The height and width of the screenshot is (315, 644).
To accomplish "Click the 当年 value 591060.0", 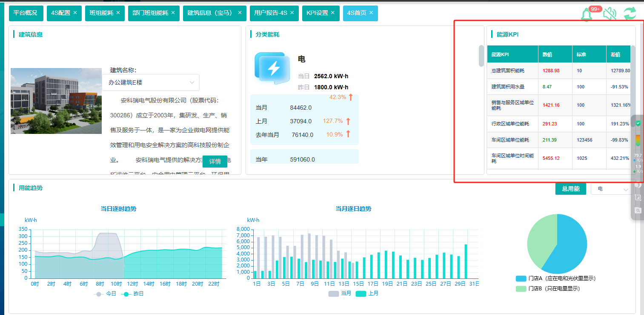I will point(303,160).
